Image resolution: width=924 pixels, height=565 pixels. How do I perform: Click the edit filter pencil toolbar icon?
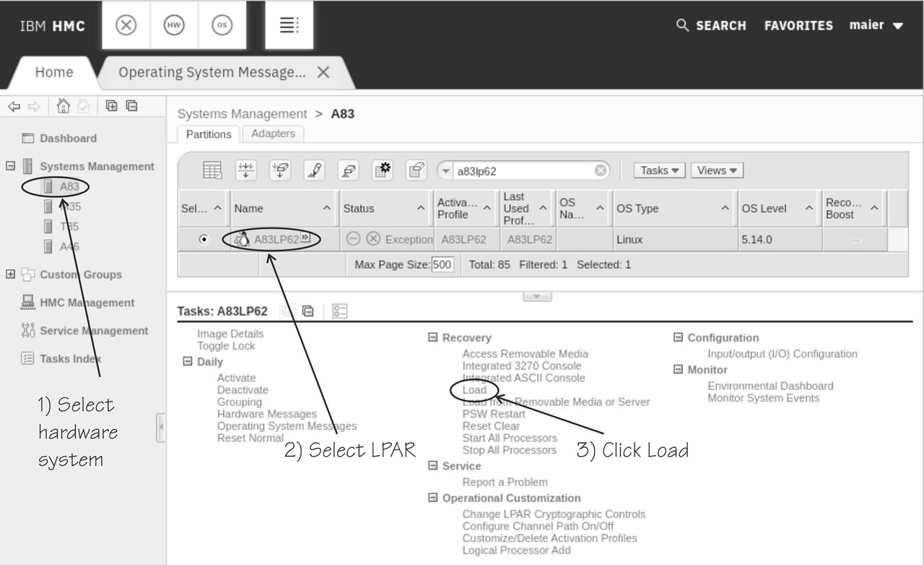pyautogui.click(x=314, y=171)
